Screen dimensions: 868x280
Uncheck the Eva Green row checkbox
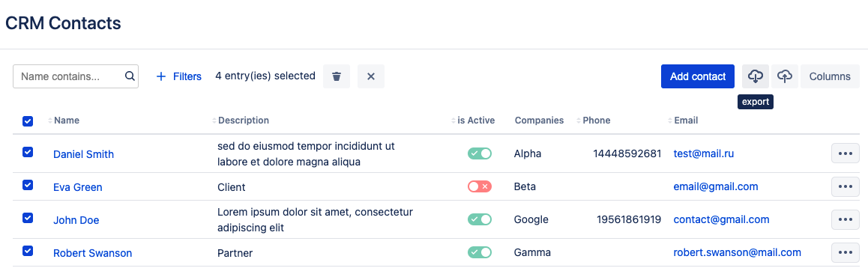coord(28,185)
